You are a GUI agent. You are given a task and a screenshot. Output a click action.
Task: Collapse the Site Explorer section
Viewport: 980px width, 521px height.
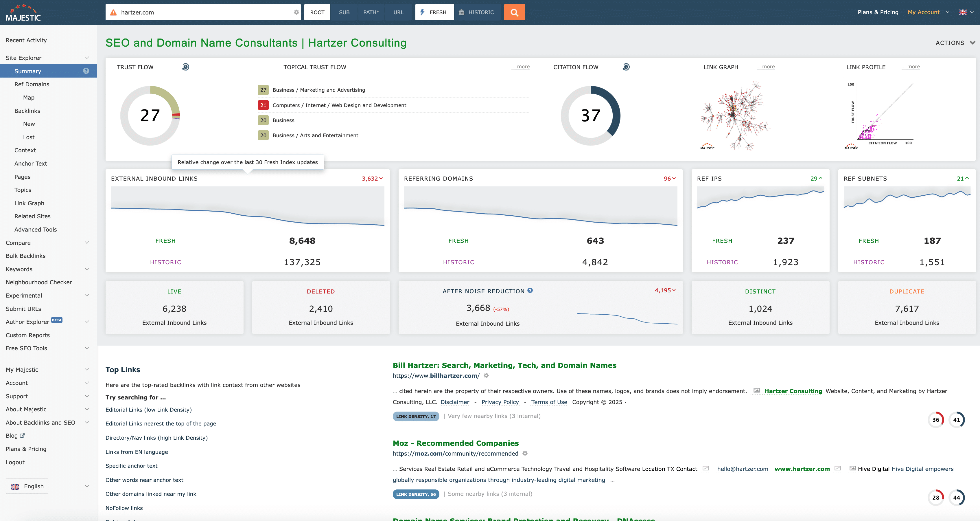coord(87,58)
